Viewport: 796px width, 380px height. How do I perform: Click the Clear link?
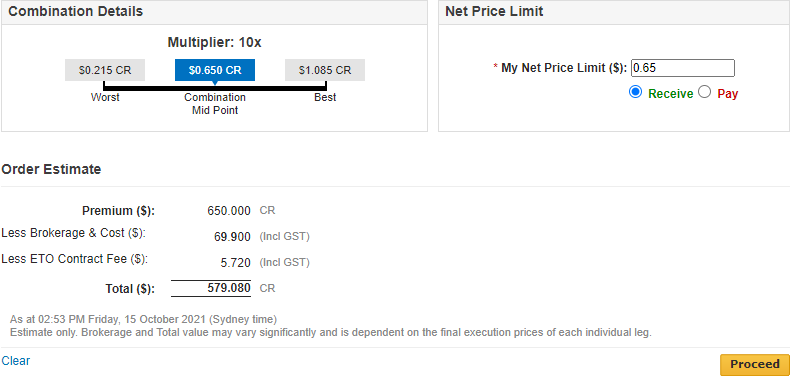(x=16, y=361)
